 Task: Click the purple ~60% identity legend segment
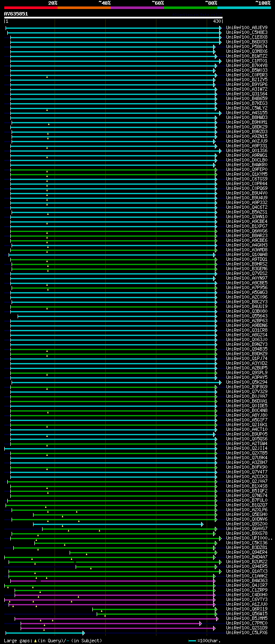click(x=137, y=8)
